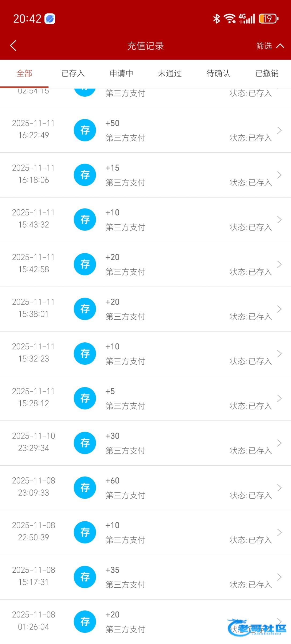Viewport: 291px width, 644px height.
Task: Show the 待确认 tab records
Action: click(x=218, y=73)
